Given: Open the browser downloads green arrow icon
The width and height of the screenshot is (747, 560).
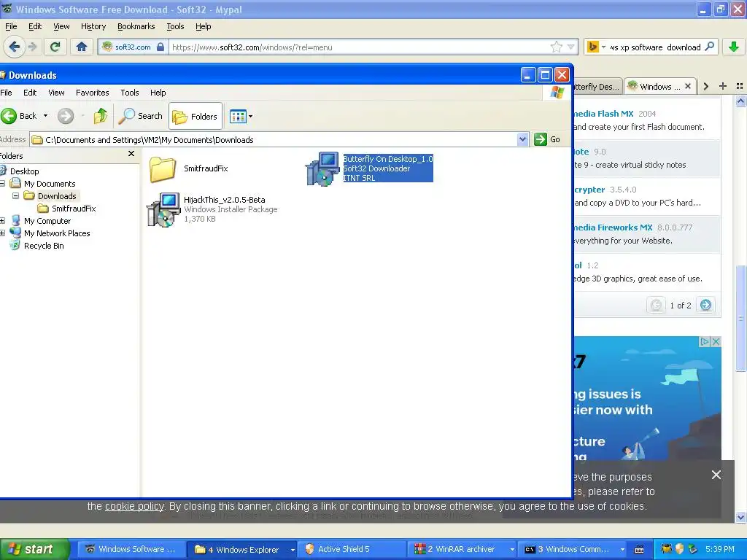Looking at the screenshot, I should (x=734, y=47).
